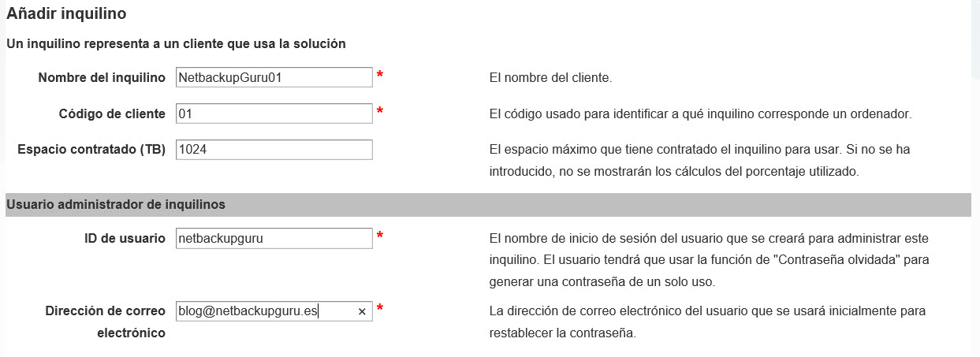Click into the ID de usuario field

pos(274,238)
